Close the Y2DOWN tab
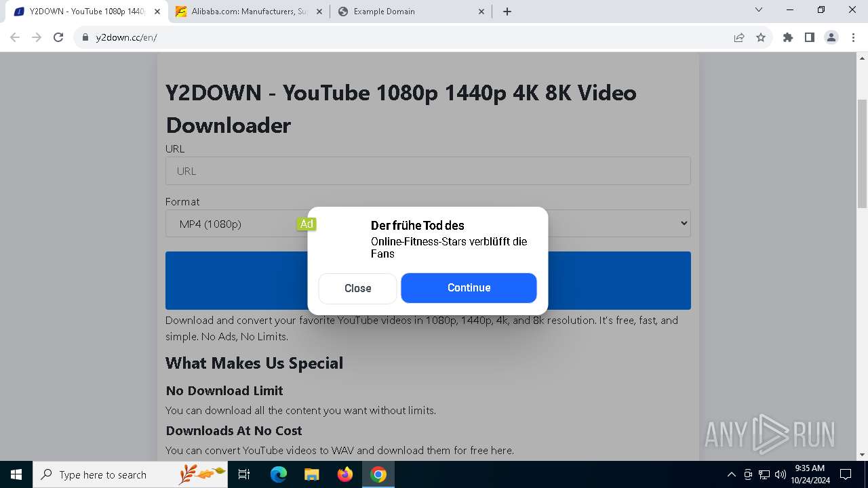This screenshot has width=868, height=488. 157,12
